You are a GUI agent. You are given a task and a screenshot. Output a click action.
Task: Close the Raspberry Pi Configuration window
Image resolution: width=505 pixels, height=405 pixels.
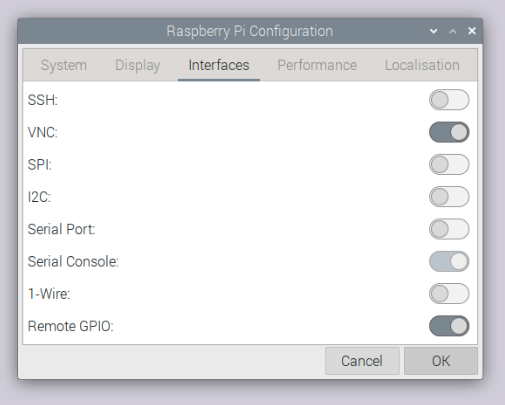pyautogui.click(x=472, y=31)
